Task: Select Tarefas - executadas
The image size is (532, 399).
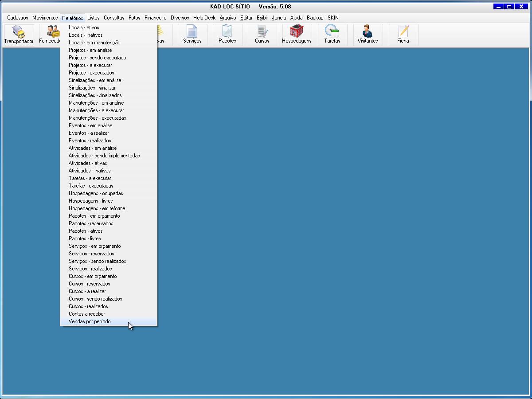Action: (109, 186)
